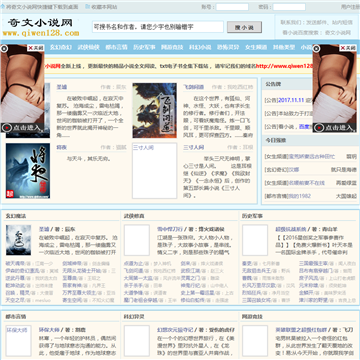The width and height of the screenshot is (360, 360).
Task: Open 点道为止 list link
Action: click(134, 263)
